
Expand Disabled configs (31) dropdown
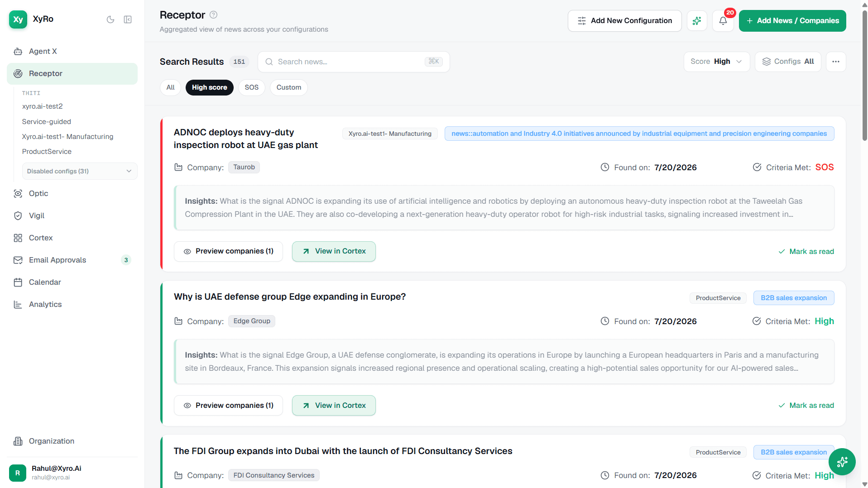[x=80, y=171]
